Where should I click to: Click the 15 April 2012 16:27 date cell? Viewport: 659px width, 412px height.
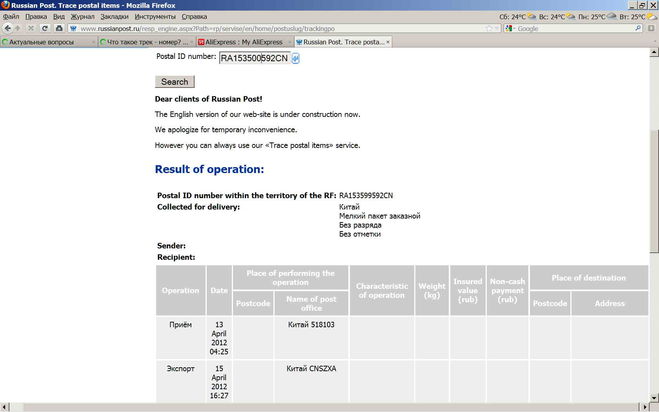[219, 382]
